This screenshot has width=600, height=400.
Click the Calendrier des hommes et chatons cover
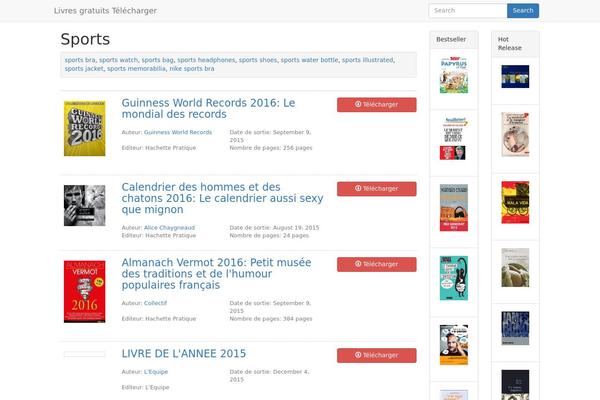[x=85, y=206]
